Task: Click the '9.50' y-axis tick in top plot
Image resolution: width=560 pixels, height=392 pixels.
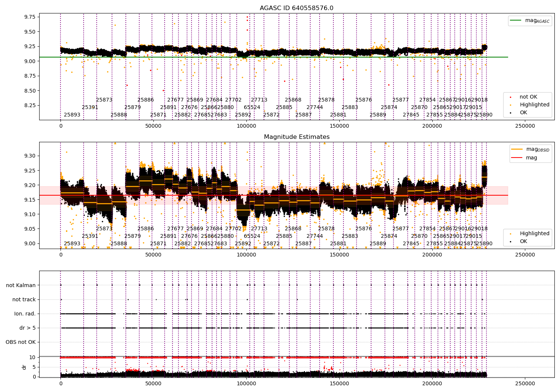Action: pyautogui.click(x=29, y=32)
